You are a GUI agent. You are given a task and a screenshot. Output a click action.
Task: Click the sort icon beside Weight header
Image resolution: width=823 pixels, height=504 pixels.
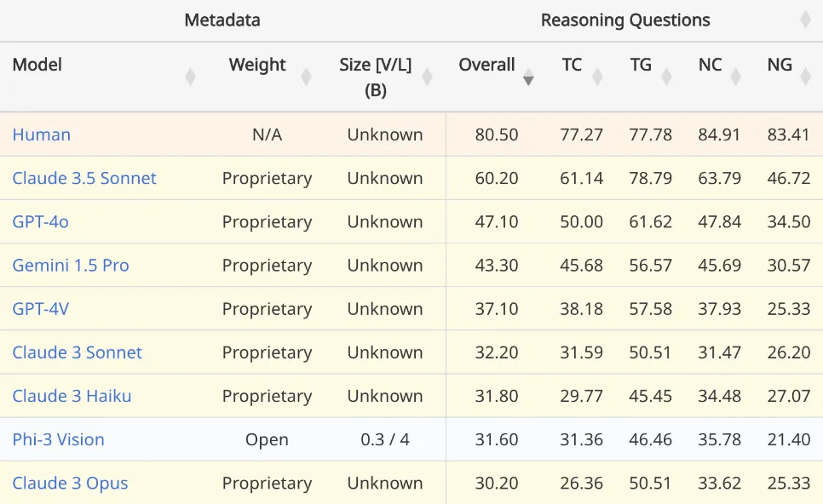coord(306,77)
